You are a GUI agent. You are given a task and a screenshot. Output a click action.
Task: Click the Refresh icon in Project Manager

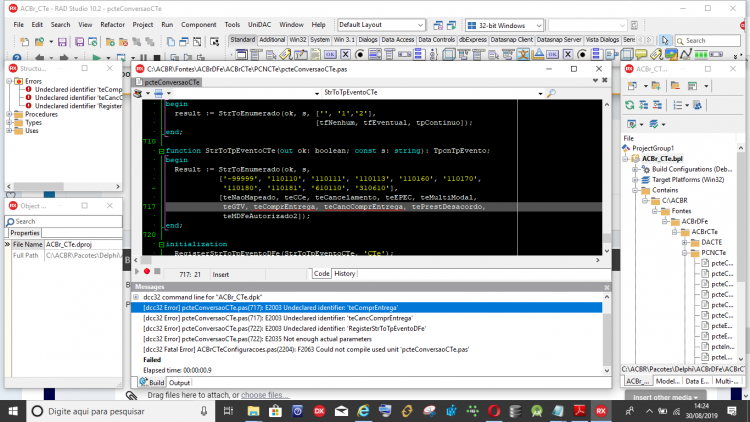(630, 105)
